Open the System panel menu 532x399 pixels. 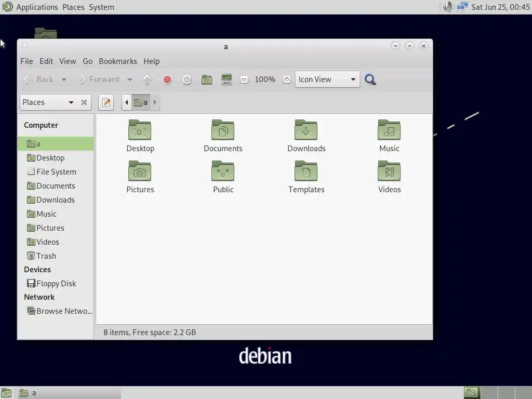tap(101, 7)
